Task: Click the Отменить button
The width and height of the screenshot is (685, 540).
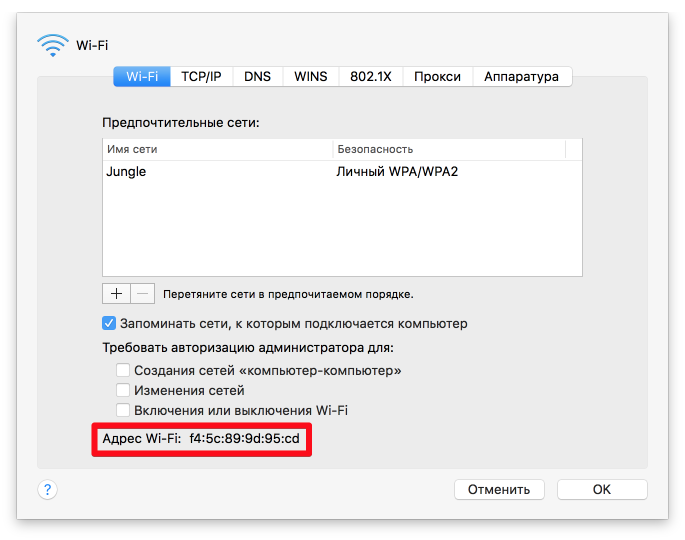Action: [x=499, y=490]
